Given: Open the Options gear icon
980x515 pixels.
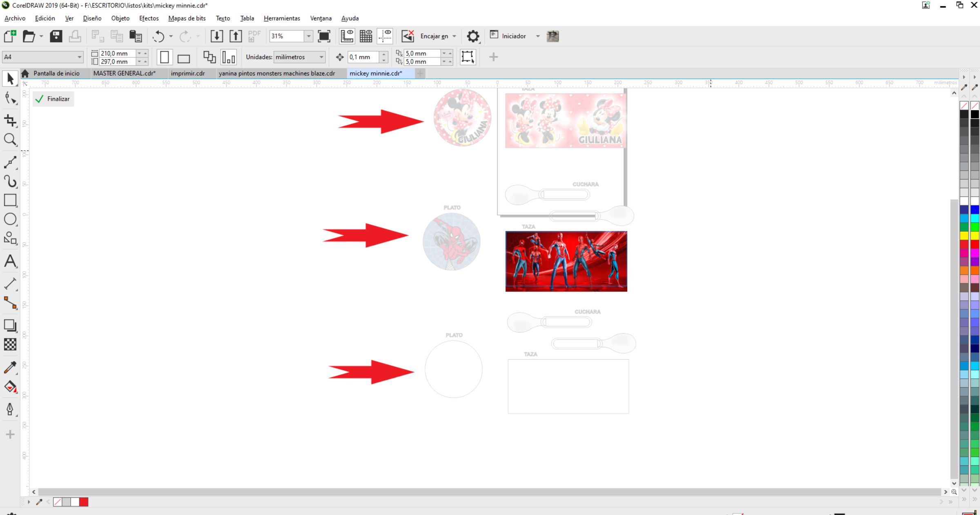Looking at the screenshot, I should [x=473, y=36].
